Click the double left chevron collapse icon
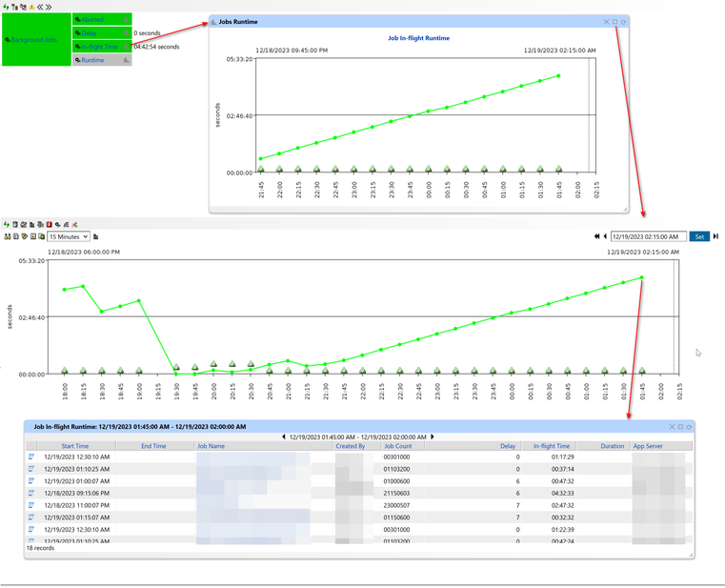 click(40, 7)
